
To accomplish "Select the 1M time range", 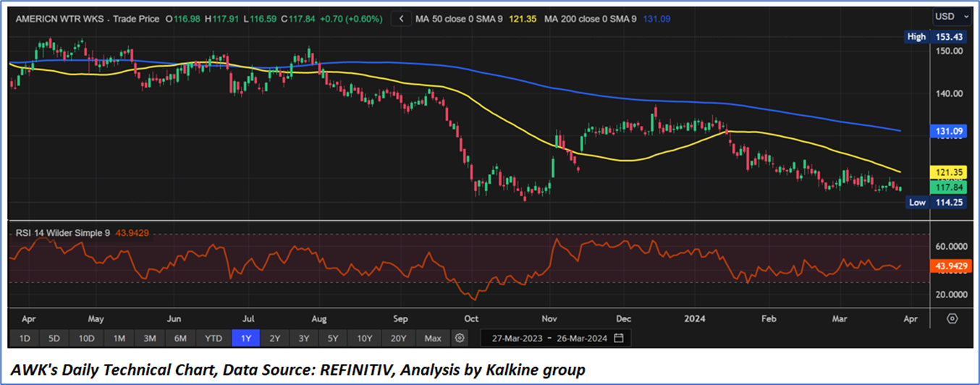I will [x=119, y=338].
